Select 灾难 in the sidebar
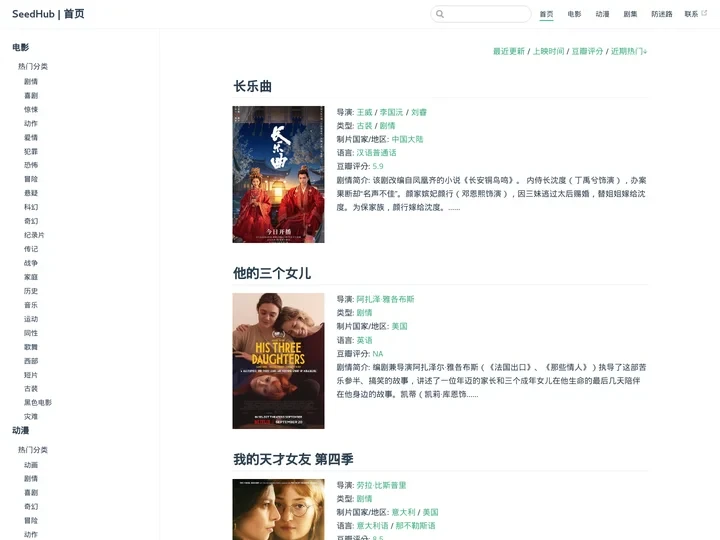This screenshot has width=720, height=540. coord(31,416)
